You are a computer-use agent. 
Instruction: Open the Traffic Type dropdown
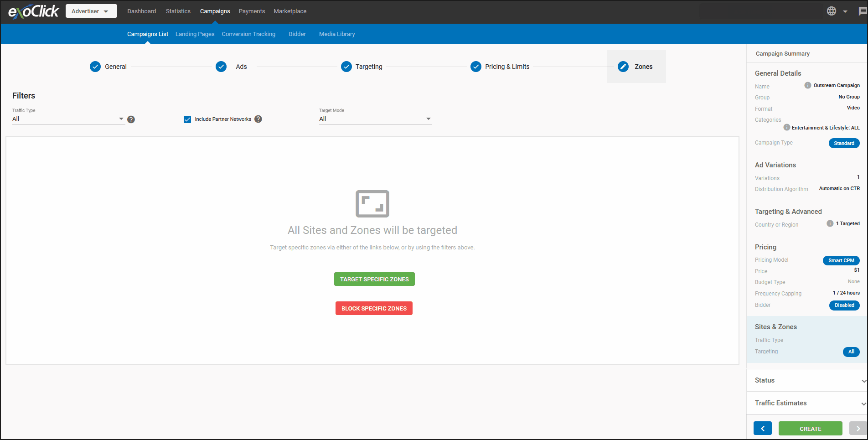click(x=68, y=119)
